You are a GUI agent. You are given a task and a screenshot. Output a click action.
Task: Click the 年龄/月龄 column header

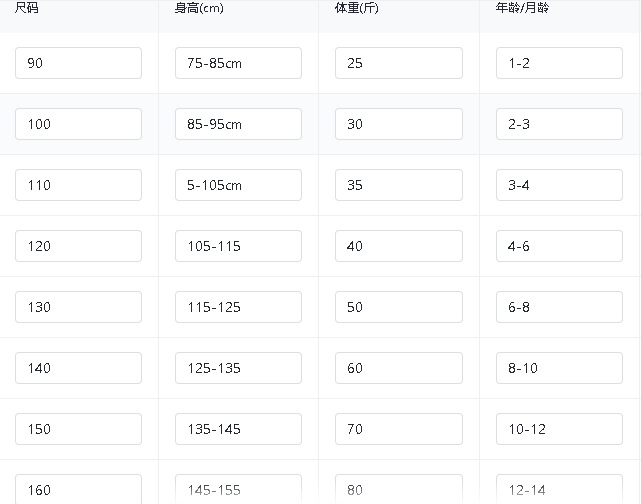(x=522, y=8)
